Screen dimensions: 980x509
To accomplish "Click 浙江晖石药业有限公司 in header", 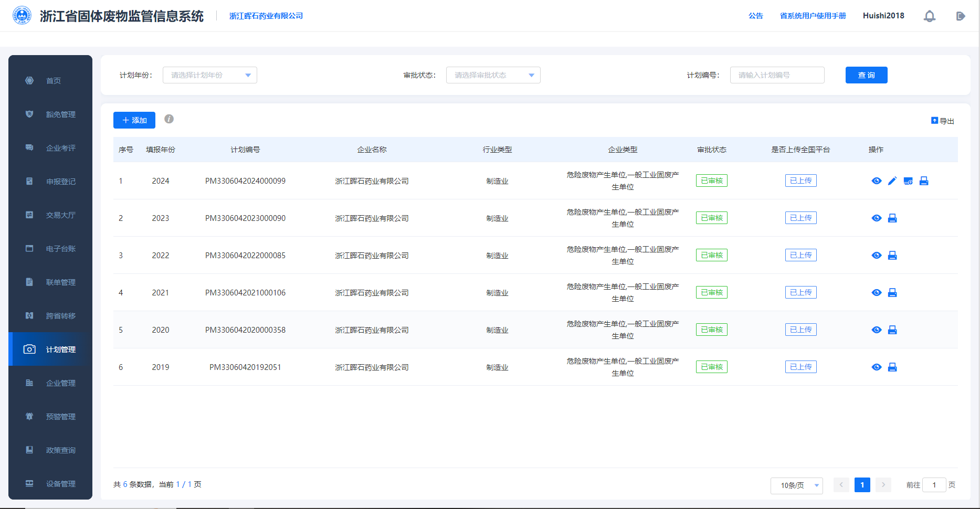I will coord(266,16).
